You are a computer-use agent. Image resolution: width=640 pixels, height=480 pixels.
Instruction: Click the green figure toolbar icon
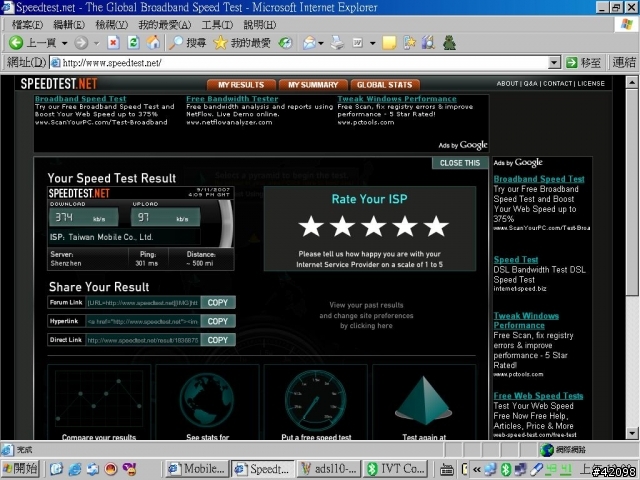[449, 42]
